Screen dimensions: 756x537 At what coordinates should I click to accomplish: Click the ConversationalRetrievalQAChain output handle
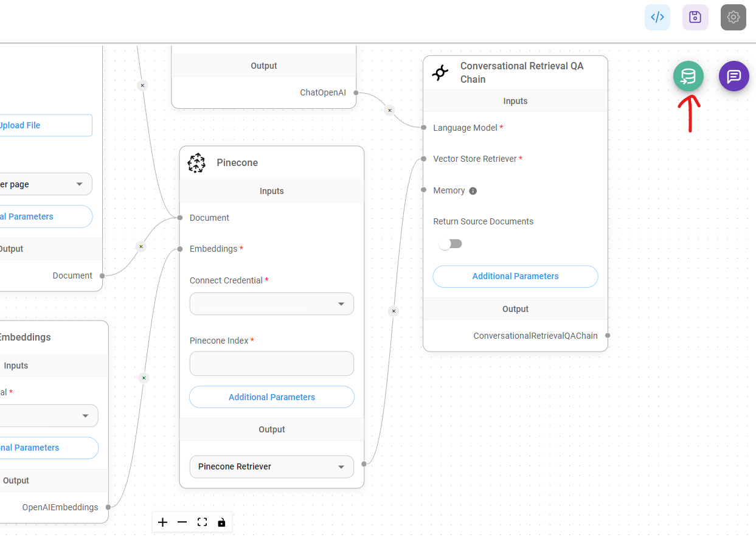tap(608, 336)
